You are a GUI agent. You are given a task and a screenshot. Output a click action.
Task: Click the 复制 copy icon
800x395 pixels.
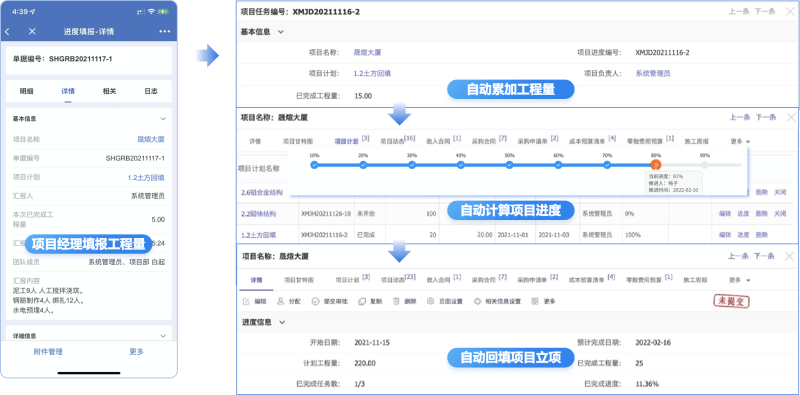pyautogui.click(x=362, y=302)
